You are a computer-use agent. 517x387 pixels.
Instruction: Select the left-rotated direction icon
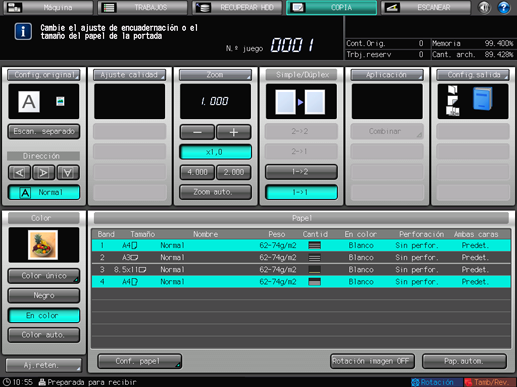point(19,172)
